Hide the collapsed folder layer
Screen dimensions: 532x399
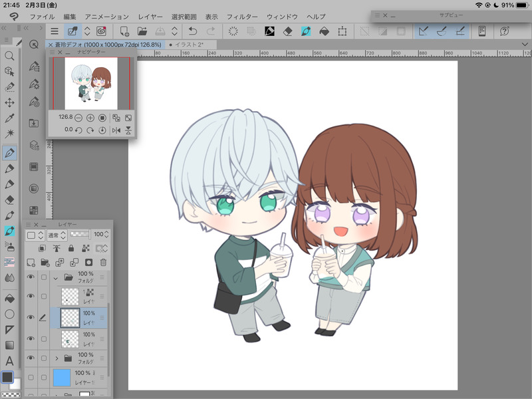coord(31,358)
